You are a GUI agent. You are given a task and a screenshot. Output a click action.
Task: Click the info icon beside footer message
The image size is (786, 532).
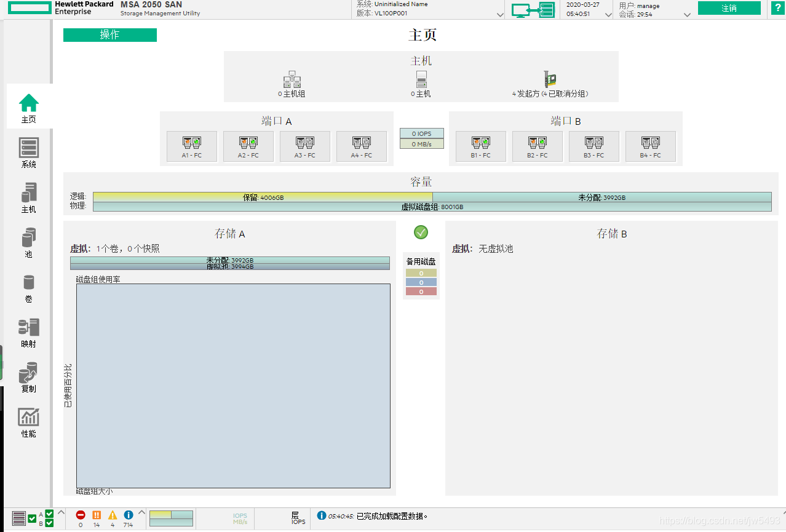click(x=321, y=515)
